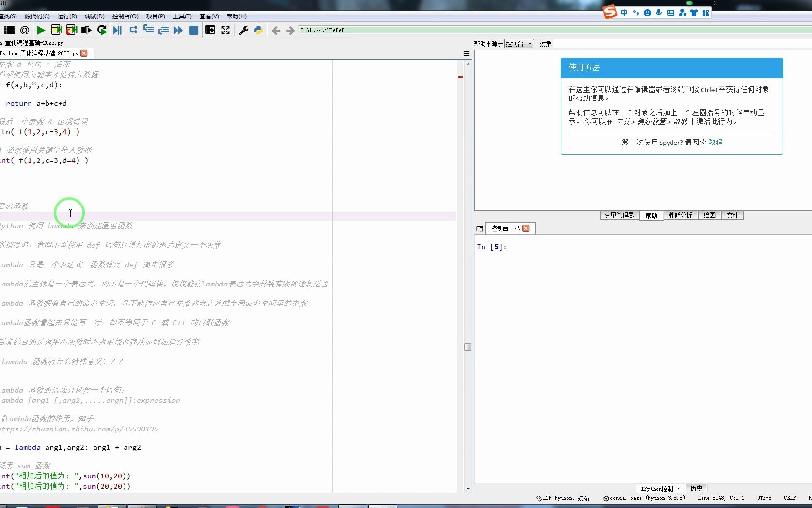The image size is (812, 508).
Task: Click the debugger step into icon
Action: point(148,30)
